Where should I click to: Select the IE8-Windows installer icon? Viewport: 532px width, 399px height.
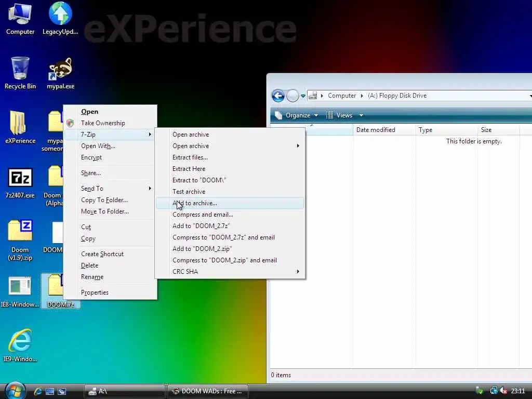coord(20,291)
